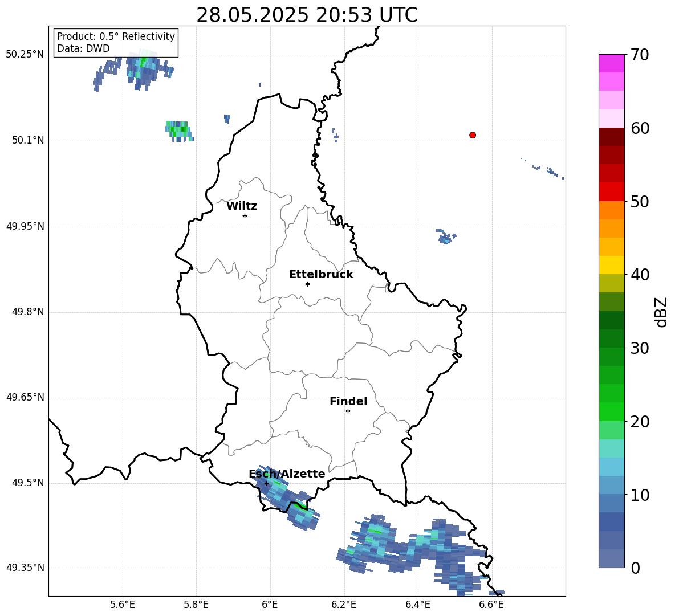The image size is (675, 616).
Task: Click the bright red colorbar swatch above 50
Action: click(611, 192)
